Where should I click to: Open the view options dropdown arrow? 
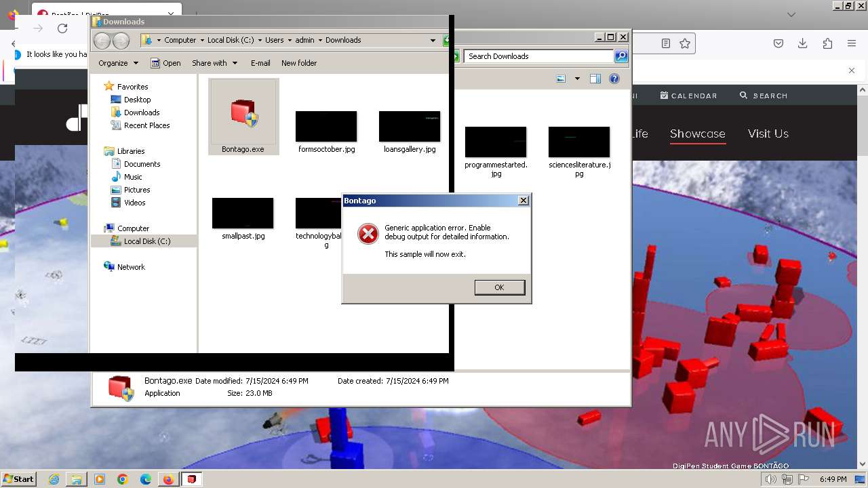coord(577,79)
